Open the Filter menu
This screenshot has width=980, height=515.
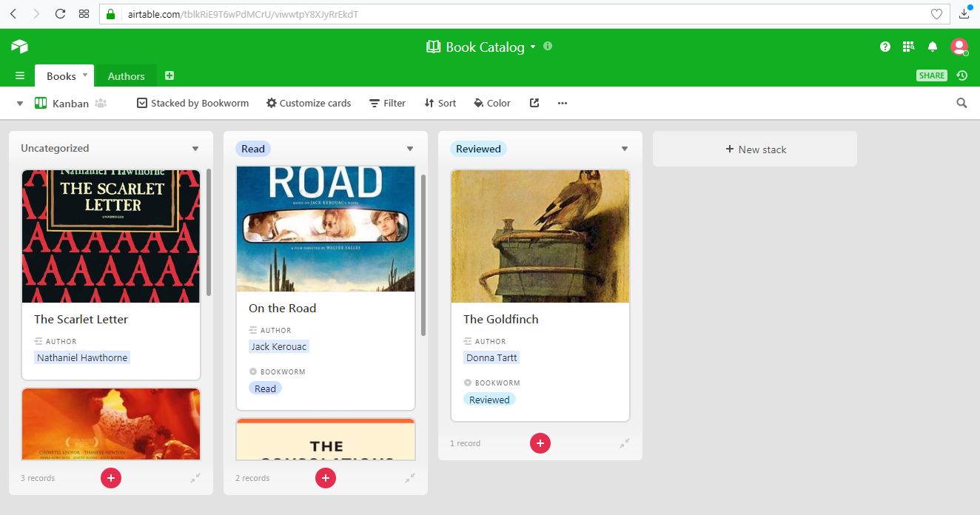(x=387, y=103)
